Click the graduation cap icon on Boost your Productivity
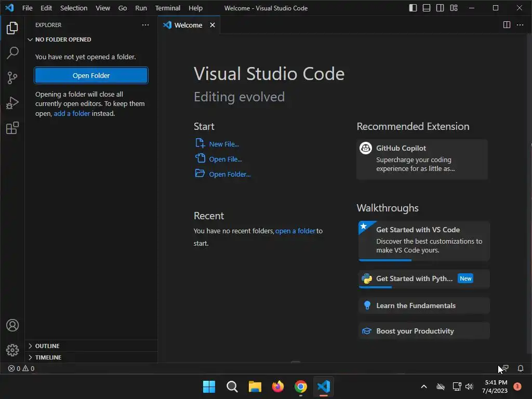 point(367,331)
